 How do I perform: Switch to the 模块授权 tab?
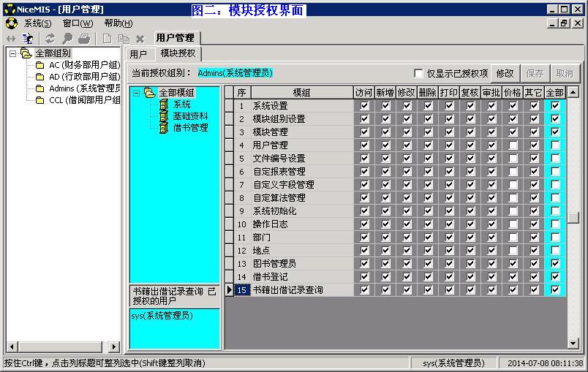point(178,53)
